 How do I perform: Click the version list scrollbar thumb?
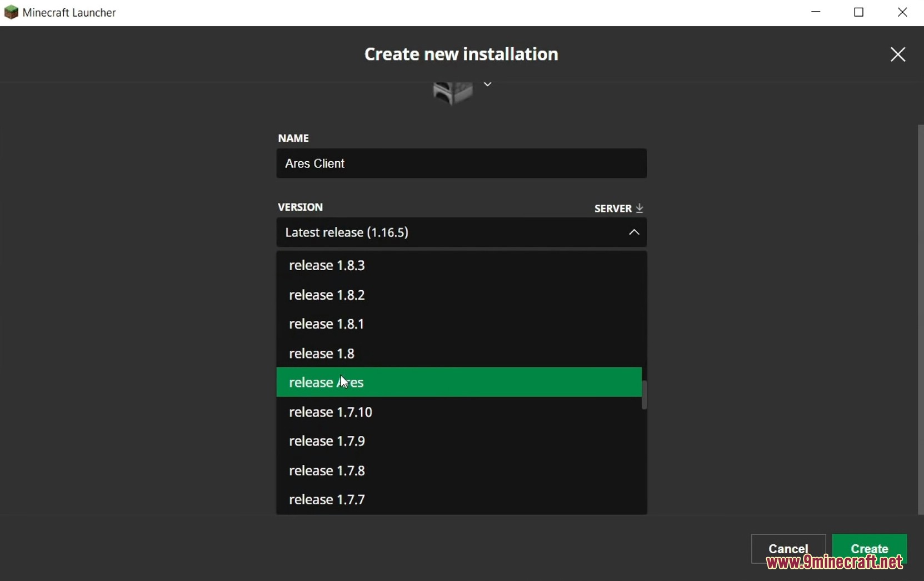point(645,395)
